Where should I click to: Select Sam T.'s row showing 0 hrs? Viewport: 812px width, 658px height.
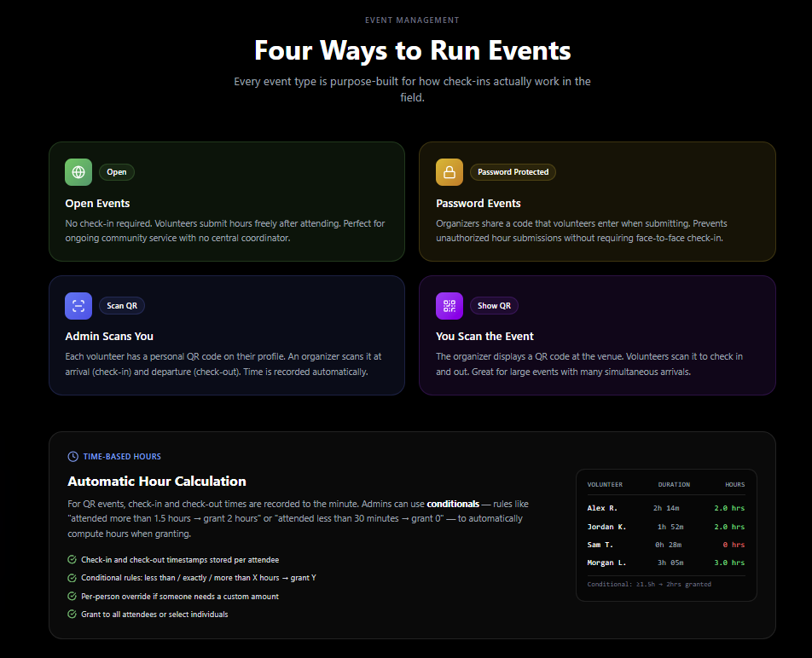click(x=665, y=544)
